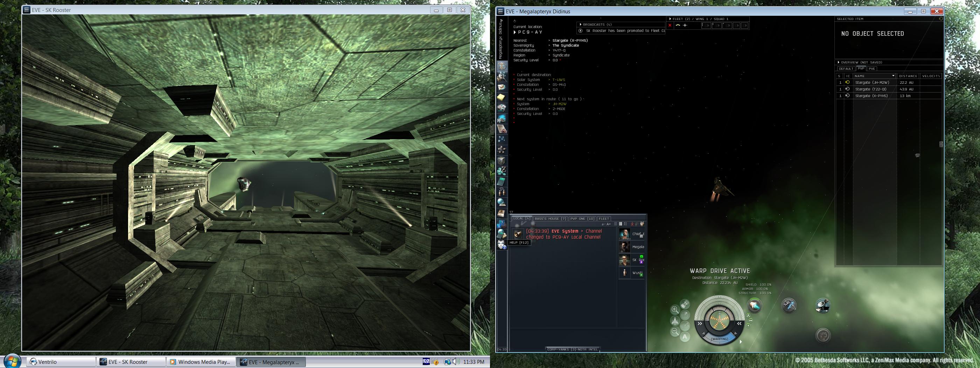Expand the PC9-AY current location arrow

coord(515,32)
